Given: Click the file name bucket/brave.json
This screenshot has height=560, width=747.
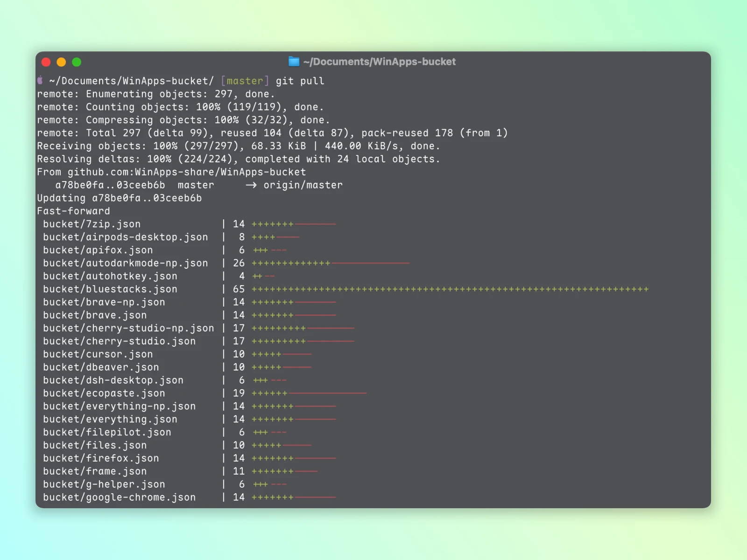Looking at the screenshot, I should [95, 315].
